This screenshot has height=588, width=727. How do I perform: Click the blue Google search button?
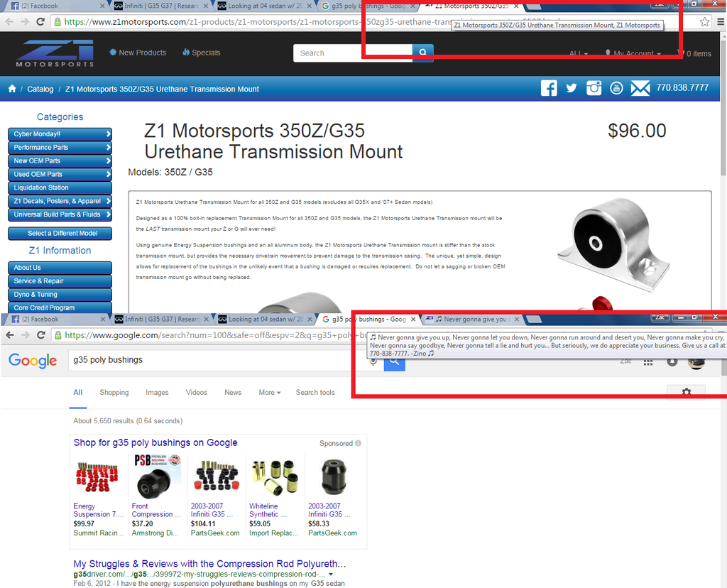coord(395,361)
